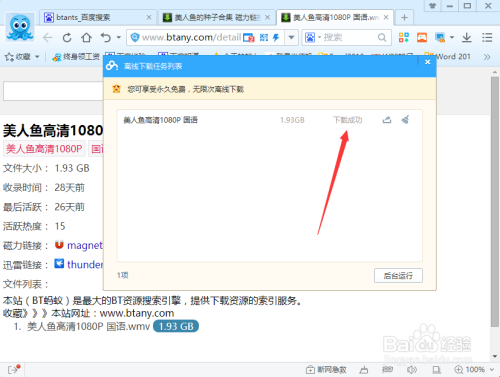This screenshot has height=377, width=500.
Task: Close the 美人鱼的种子合集 tab
Action: [267, 17]
